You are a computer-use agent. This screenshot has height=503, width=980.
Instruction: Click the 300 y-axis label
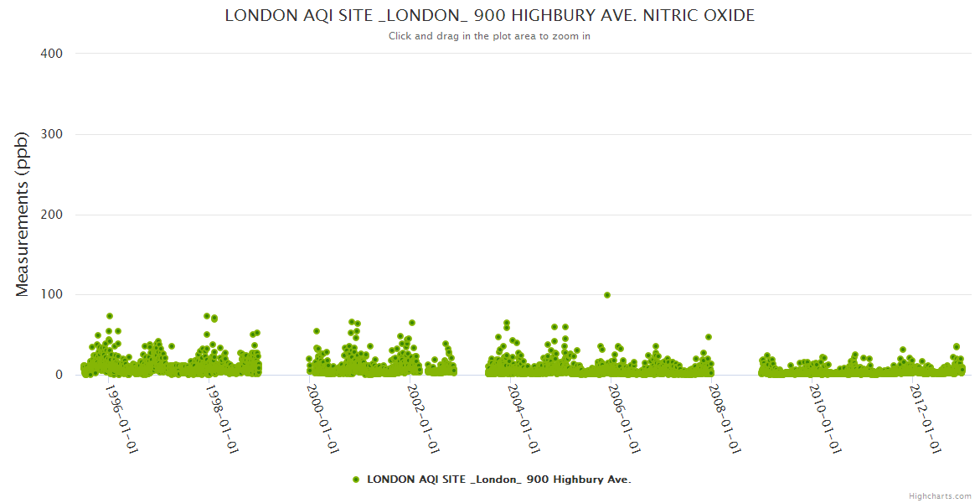pos(52,134)
